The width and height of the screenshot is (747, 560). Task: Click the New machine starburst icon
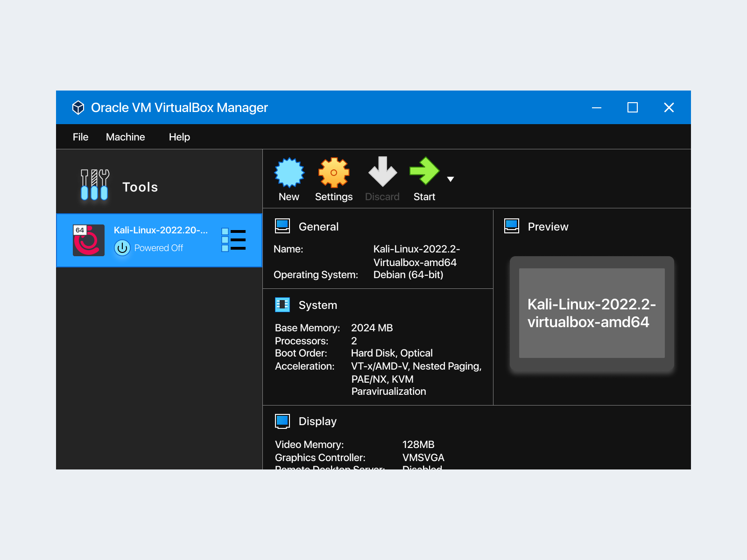(289, 172)
